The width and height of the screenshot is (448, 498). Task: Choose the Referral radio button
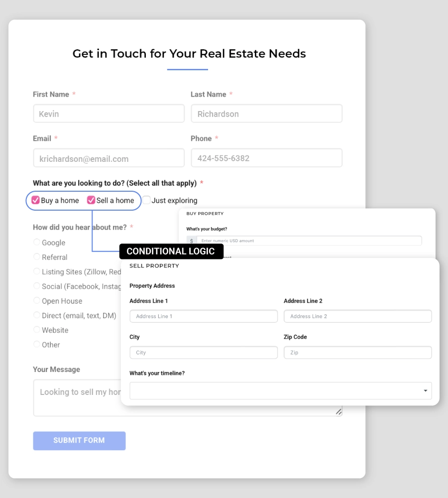37,257
